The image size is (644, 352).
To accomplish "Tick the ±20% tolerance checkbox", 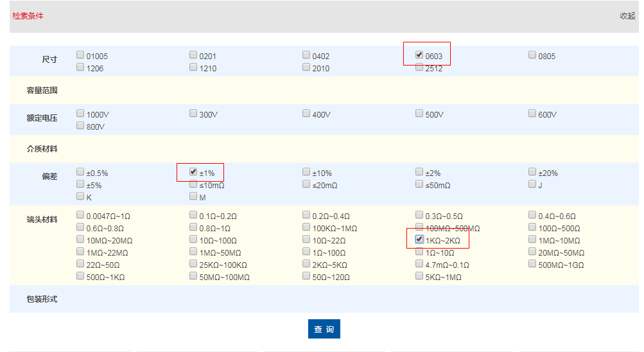I will coord(532,172).
